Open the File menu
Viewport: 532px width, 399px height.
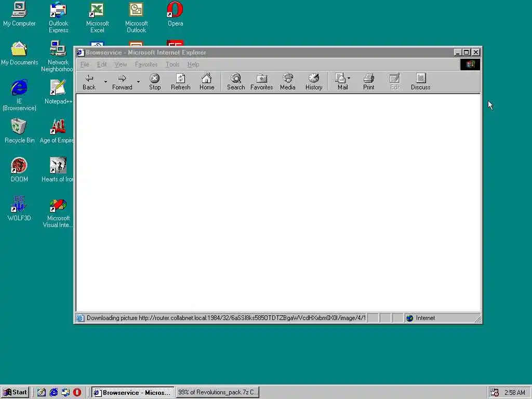point(85,64)
